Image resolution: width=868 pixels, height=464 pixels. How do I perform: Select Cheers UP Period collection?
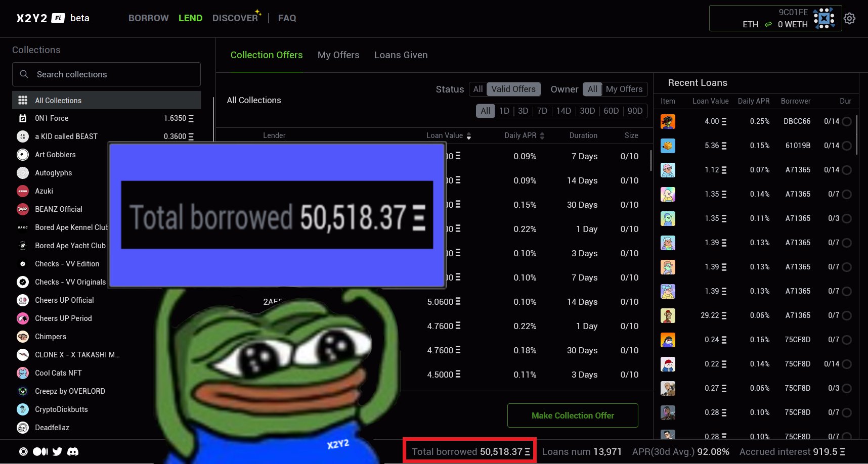click(x=63, y=318)
